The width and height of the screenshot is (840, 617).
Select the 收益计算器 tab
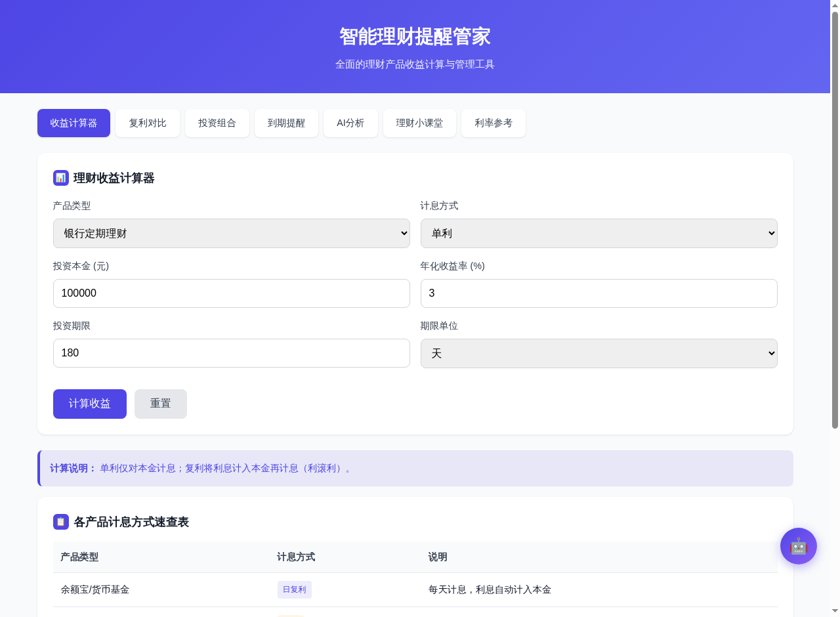(x=73, y=123)
